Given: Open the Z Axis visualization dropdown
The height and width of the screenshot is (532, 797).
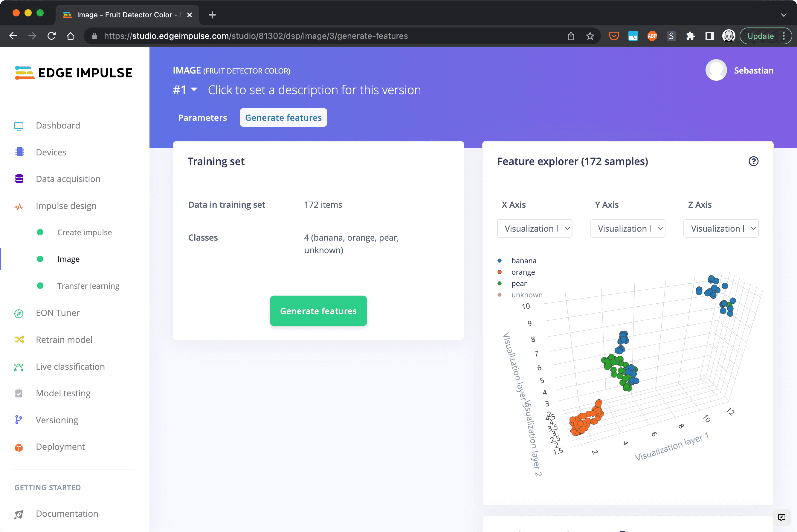Looking at the screenshot, I should coord(721,229).
